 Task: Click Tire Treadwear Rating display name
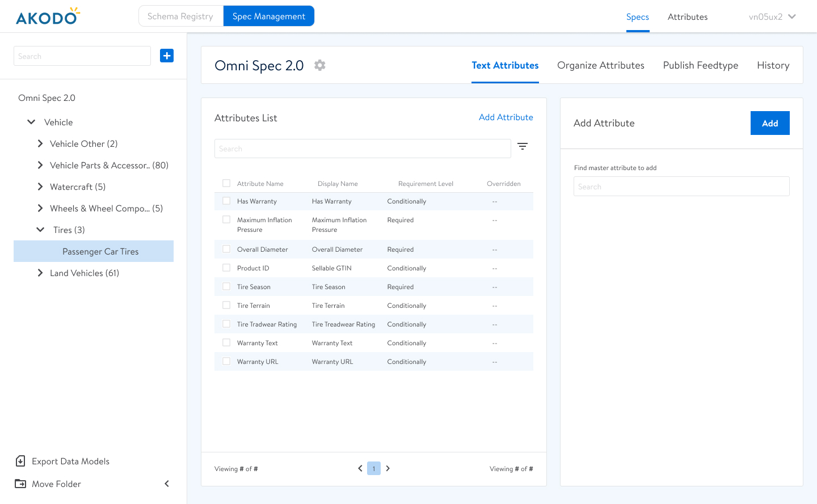coord(343,324)
